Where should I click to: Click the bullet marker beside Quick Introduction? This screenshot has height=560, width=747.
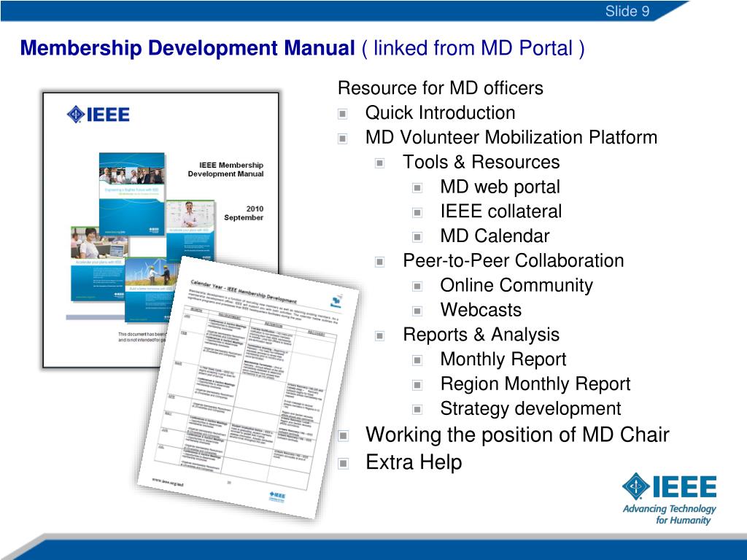coord(343,114)
